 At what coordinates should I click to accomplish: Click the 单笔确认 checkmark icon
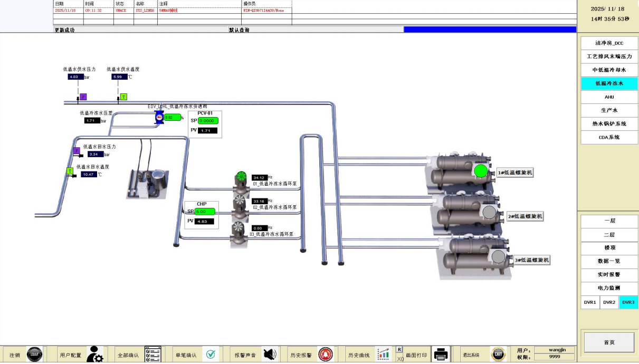click(x=211, y=355)
